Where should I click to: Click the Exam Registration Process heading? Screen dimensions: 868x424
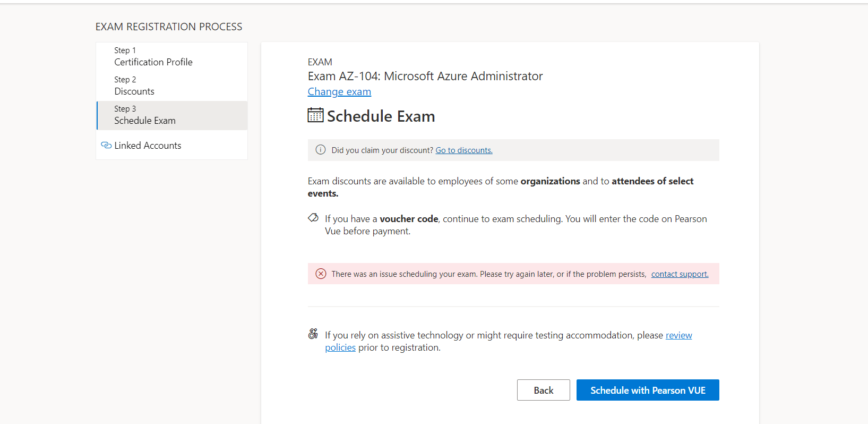169,27
